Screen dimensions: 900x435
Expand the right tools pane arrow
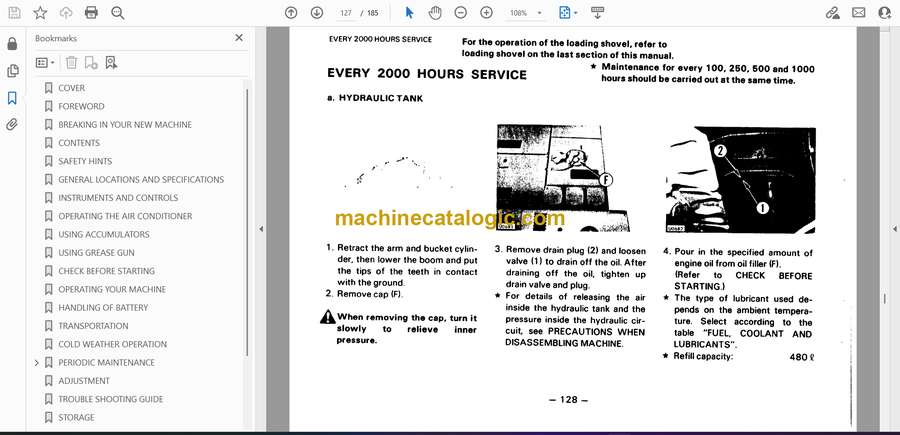(x=894, y=229)
